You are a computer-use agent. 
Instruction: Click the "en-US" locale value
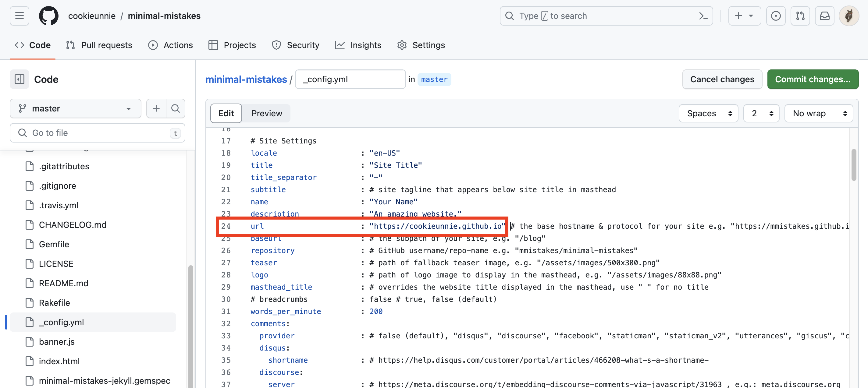pos(384,153)
